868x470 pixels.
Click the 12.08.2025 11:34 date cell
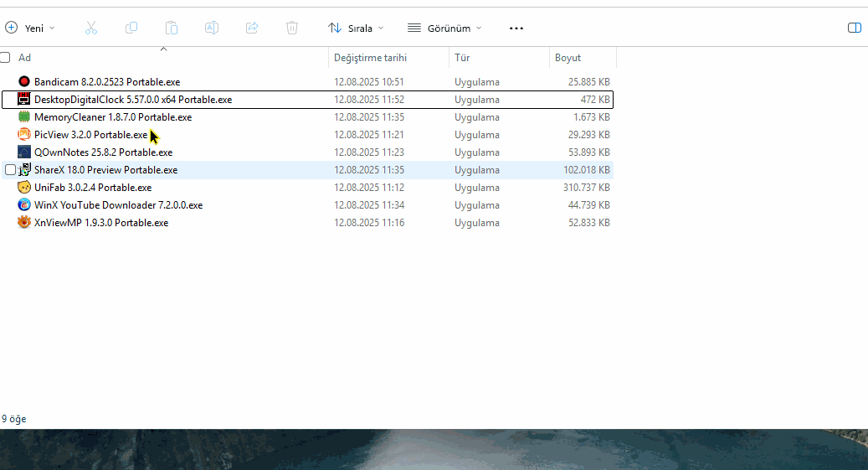coord(369,205)
